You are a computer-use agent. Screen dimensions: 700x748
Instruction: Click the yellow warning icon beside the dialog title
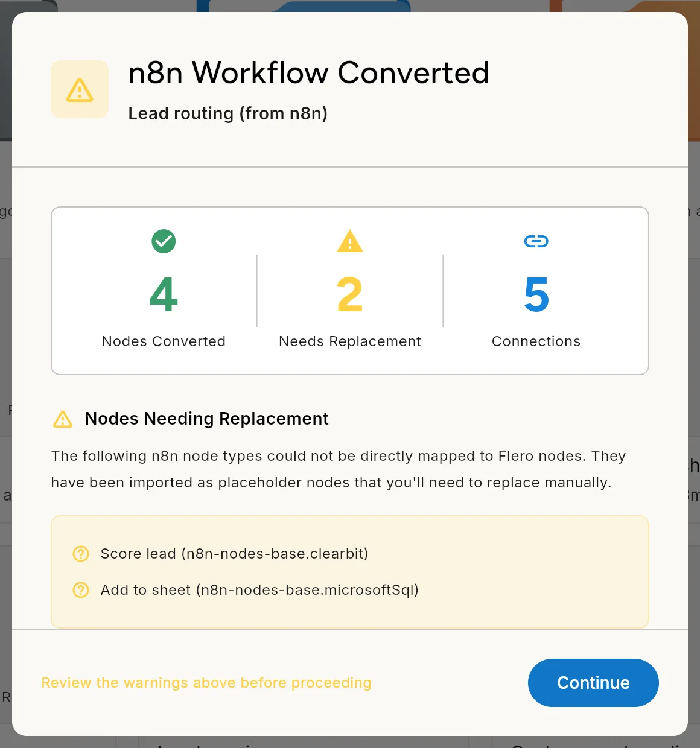click(80, 89)
